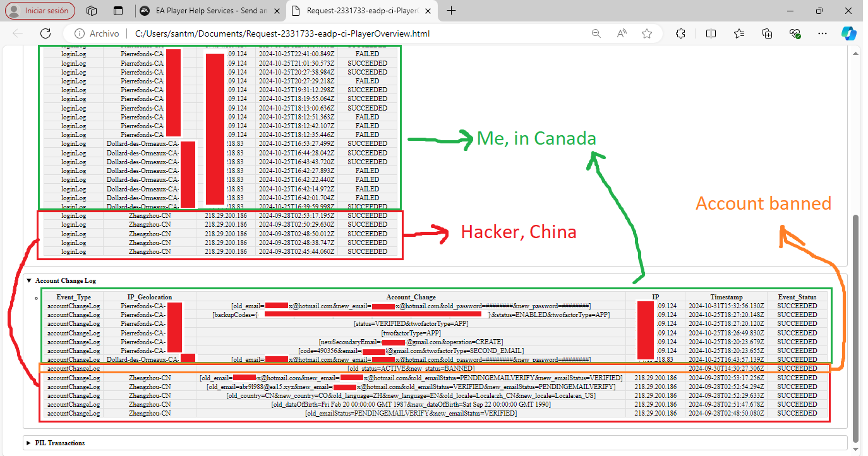Screen dimensions: 868x456
Task: Toggle split screen view
Action: point(711,33)
